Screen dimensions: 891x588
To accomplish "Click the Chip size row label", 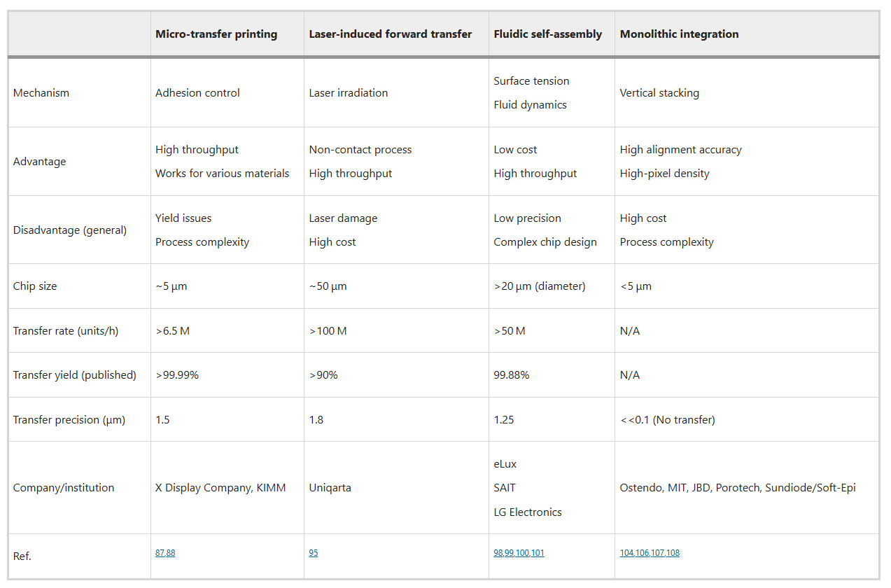I will click(35, 286).
